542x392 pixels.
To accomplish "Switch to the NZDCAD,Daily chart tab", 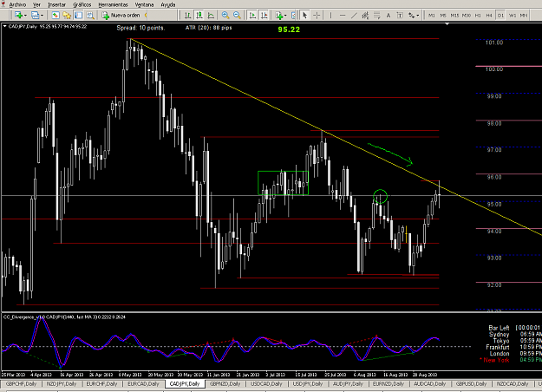I will click(513, 383).
